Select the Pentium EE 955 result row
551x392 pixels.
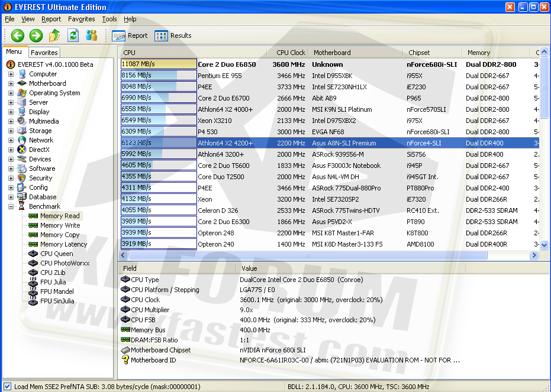pos(330,76)
